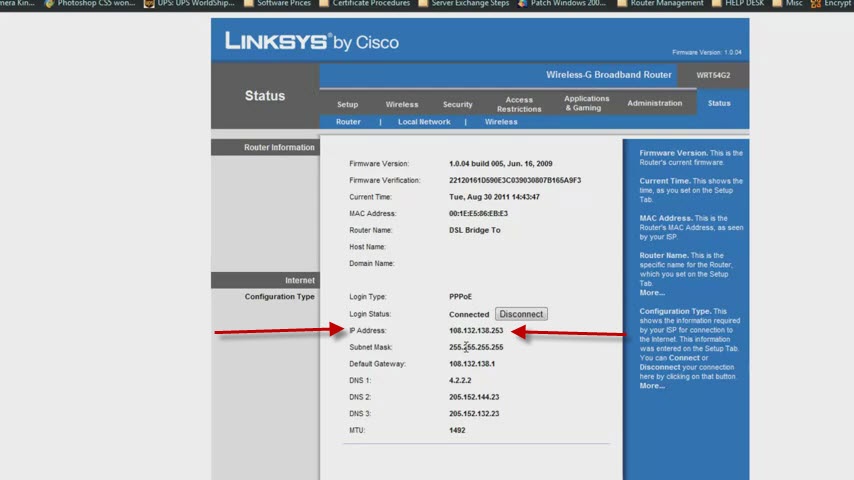The width and height of the screenshot is (854, 480).
Task: Open the Misc bookmark folder icon
Action: 777,3
